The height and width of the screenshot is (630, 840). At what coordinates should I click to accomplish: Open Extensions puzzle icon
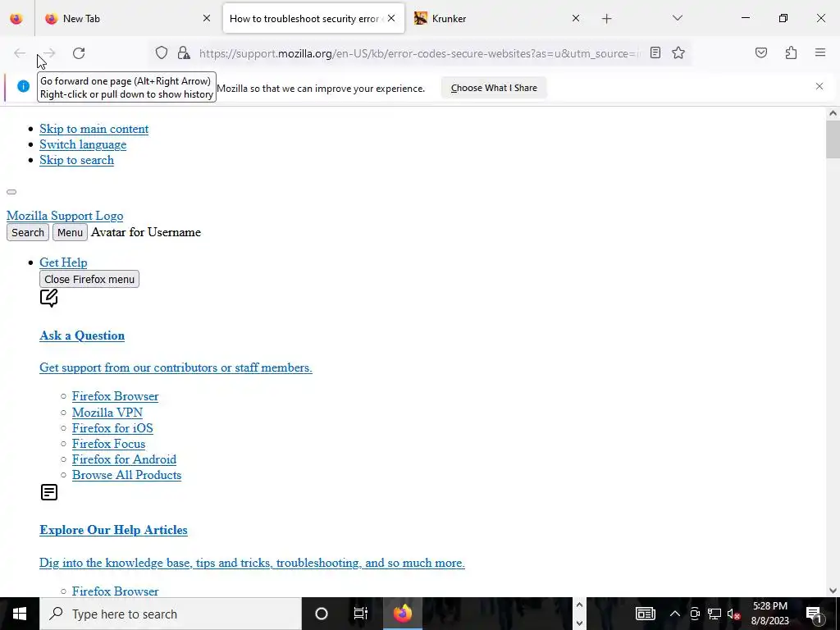click(x=791, y=52)
